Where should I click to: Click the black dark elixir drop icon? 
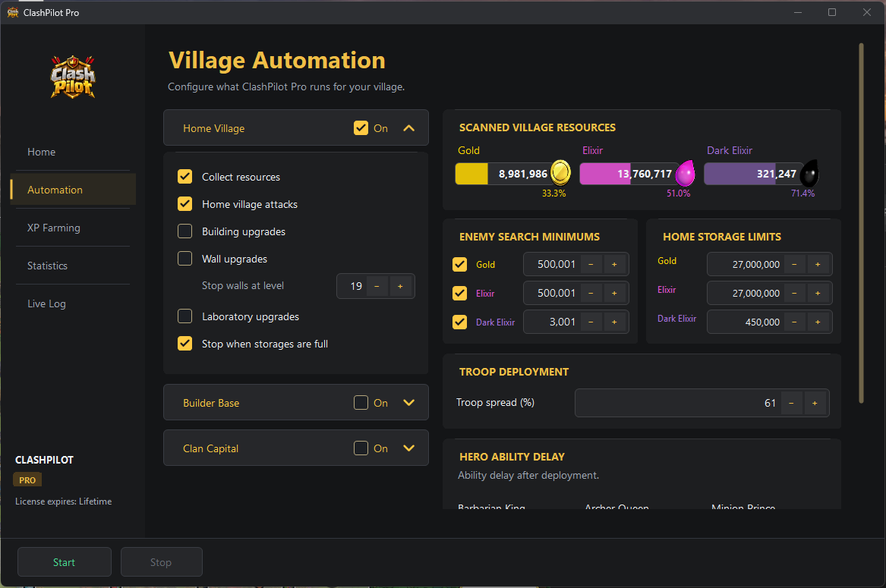click(809, 173)
